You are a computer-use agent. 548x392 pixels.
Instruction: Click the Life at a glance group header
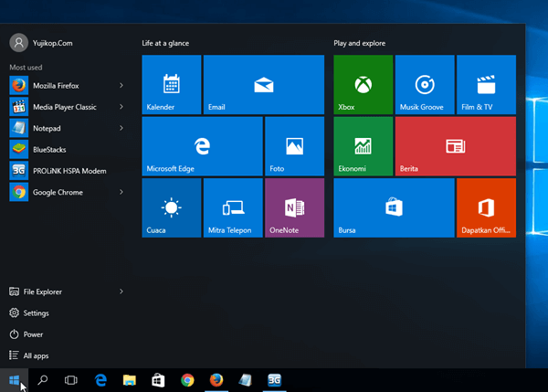165,43
